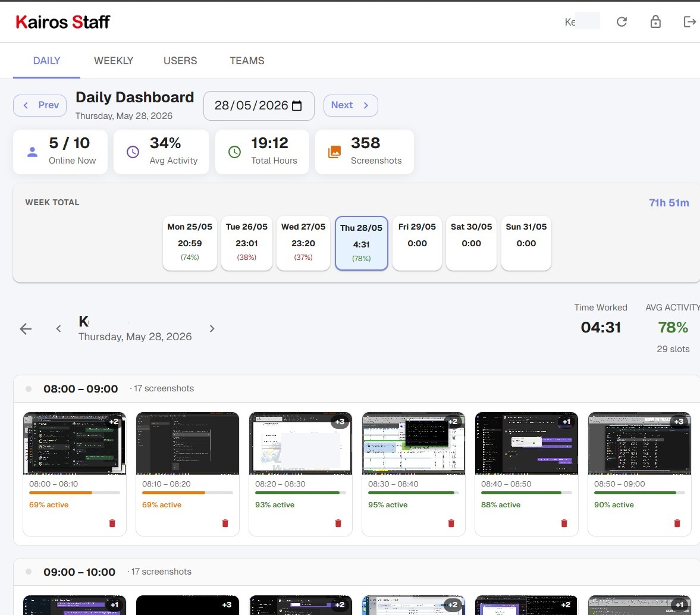This screenshot has height=615, width=700.
Task: Click the 358 Screenshots stat
Action: [365, 152]
